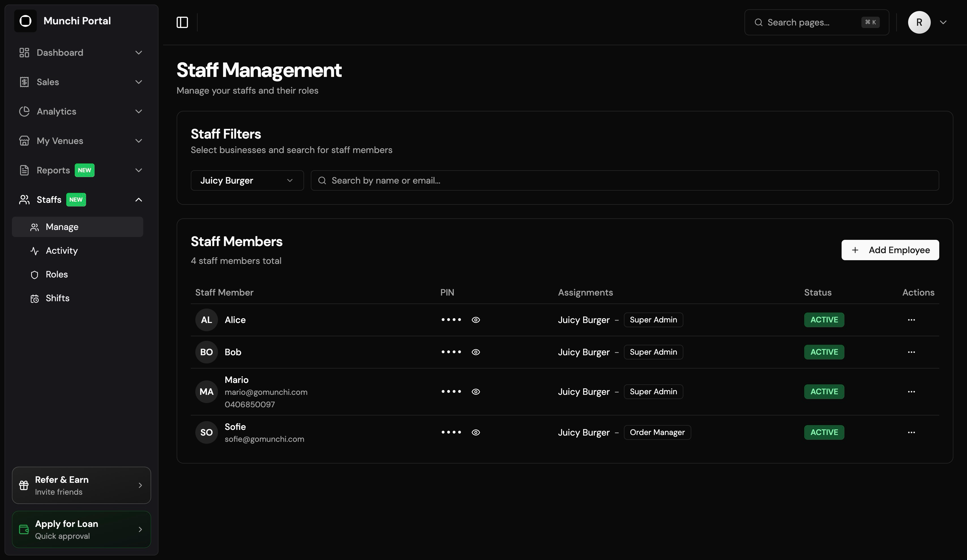Open the Shifts submenu item

point(78,298)
